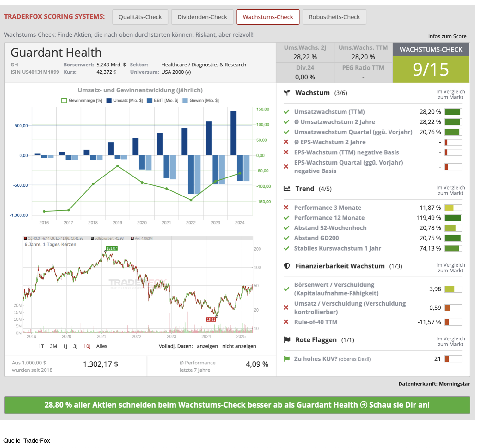The image size is (478, 448).
Task: Click the Performance 3 Monate label
Action: 328,208
